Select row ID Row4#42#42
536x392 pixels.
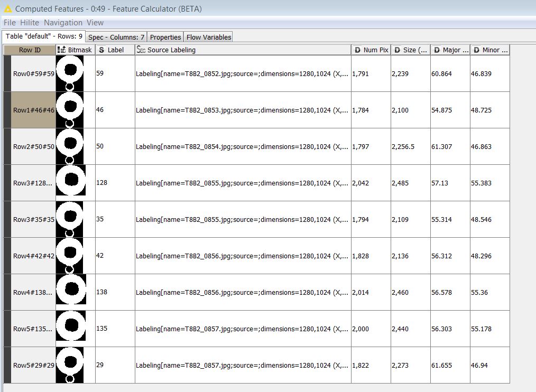click(x=33, y=256)
